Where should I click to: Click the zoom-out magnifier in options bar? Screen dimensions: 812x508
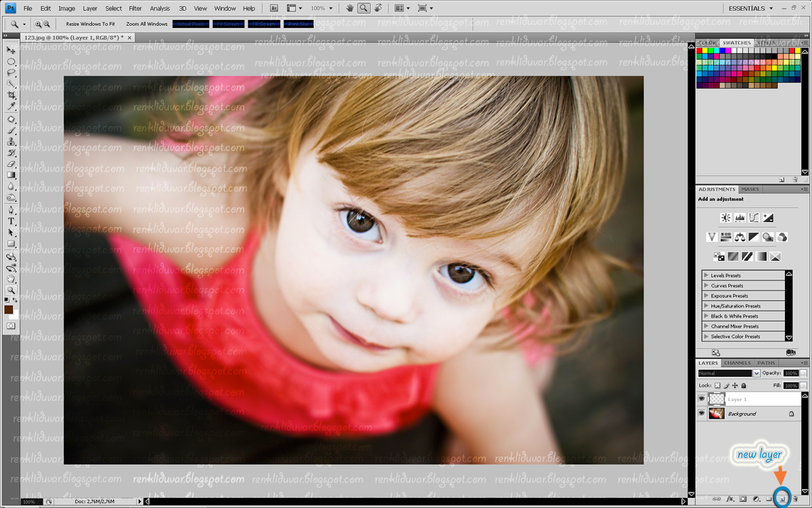click(x=47, y=24)
